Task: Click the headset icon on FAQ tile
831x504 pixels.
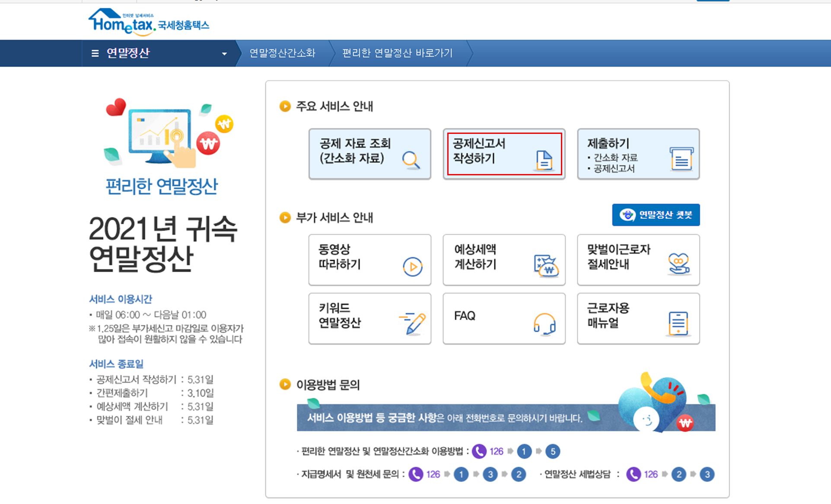Action: [x=544, y=324]
